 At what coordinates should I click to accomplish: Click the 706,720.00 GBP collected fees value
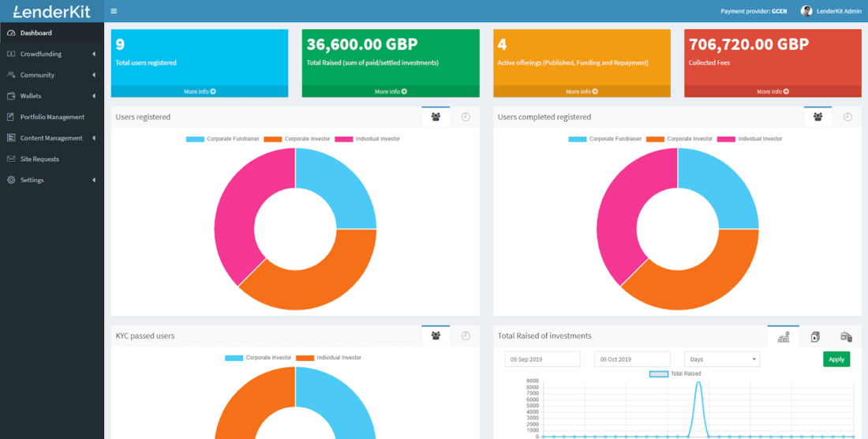click(748, 44)
